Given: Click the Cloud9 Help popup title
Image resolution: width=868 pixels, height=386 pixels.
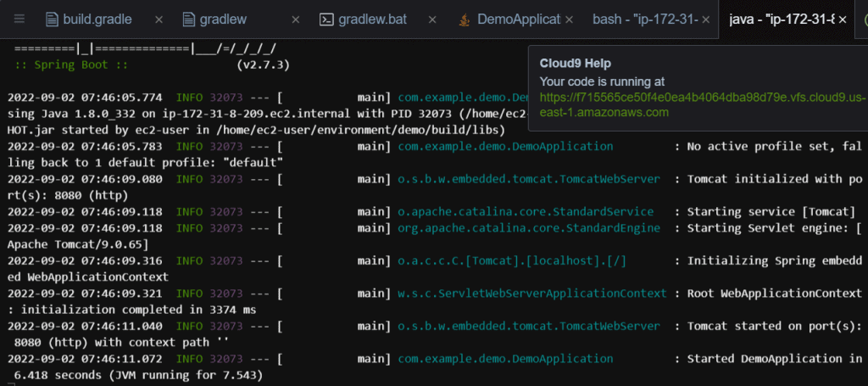Looking at the screenshot, I should coord(575,63).
